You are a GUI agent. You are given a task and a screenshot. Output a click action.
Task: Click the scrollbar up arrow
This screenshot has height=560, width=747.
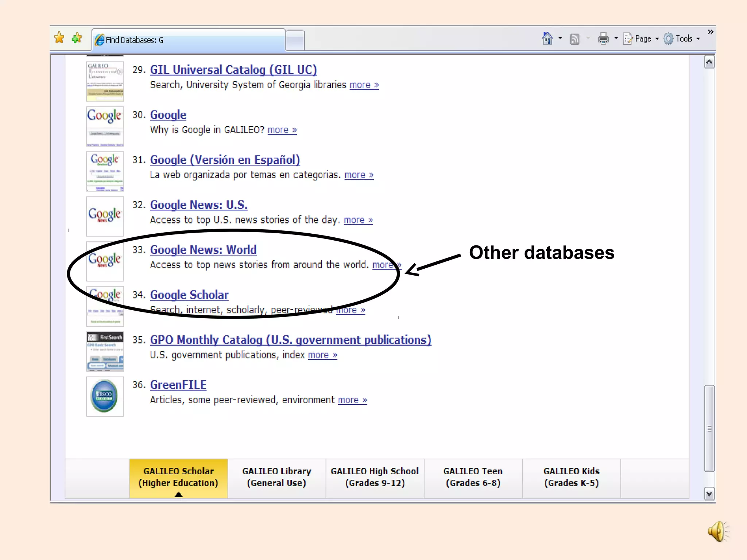(x=709, y=62)
